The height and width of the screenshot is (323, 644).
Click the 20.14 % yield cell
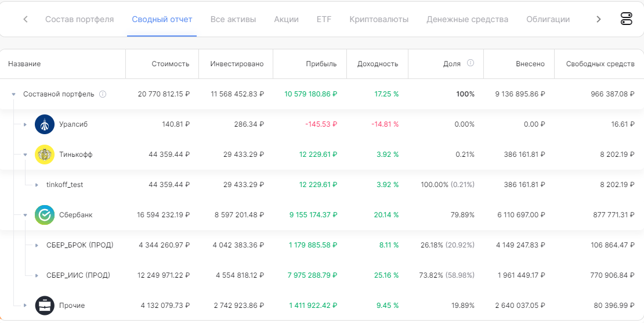(386, 215)
